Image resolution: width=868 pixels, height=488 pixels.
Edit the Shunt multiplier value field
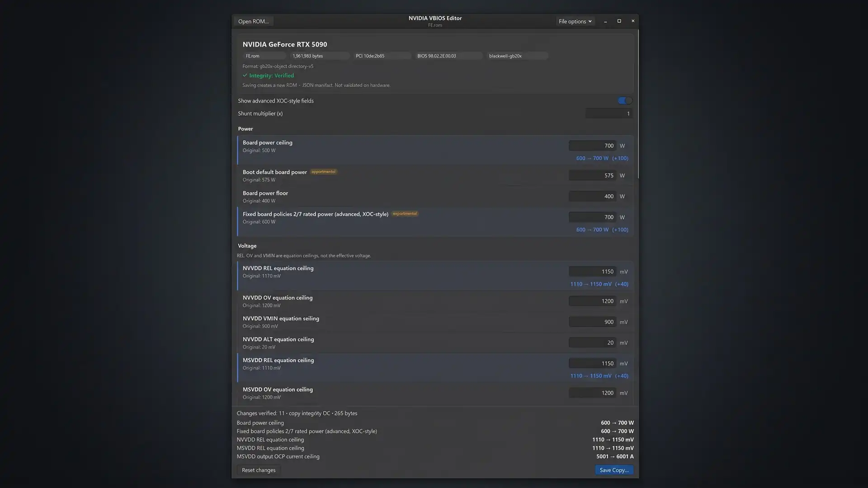(609, 113)
